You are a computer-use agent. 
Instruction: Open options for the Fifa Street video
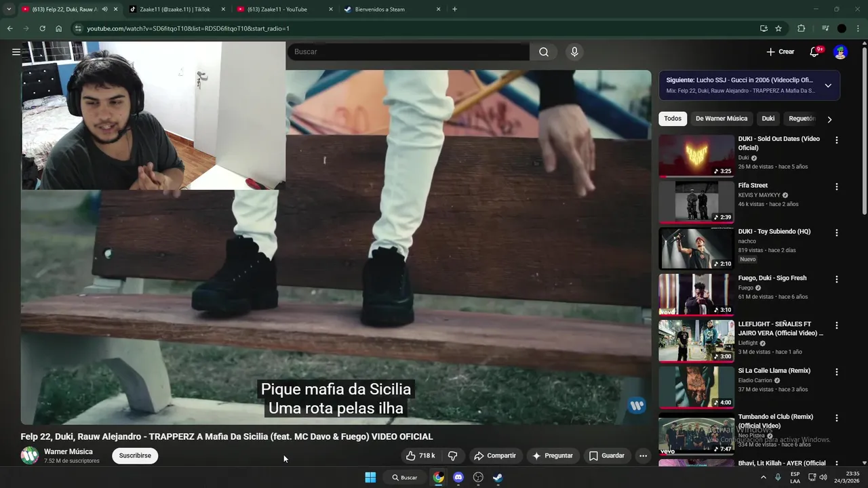[x=836, y=186]
